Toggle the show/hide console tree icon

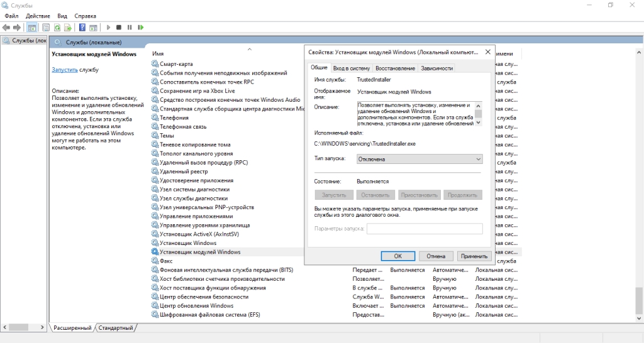31,28
